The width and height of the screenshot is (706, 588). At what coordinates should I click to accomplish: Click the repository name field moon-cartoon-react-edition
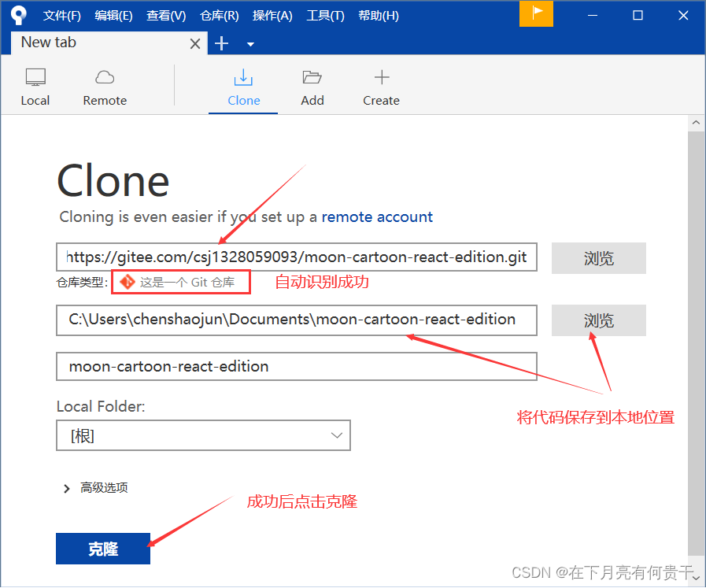point(296,367)
